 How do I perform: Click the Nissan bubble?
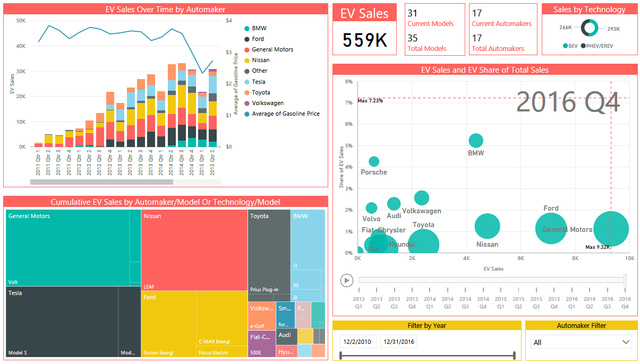coord(487,227)
